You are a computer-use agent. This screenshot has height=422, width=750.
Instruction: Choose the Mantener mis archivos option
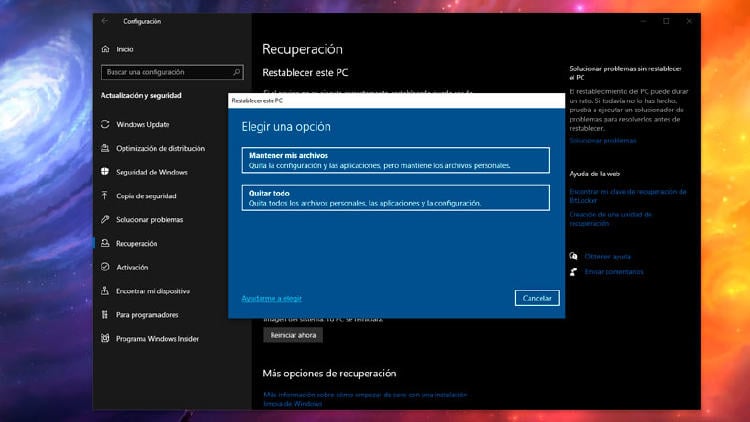coord(396,160)
